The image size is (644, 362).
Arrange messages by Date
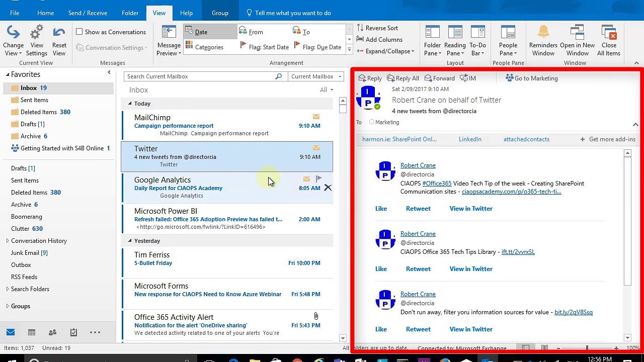pos(210,32)
